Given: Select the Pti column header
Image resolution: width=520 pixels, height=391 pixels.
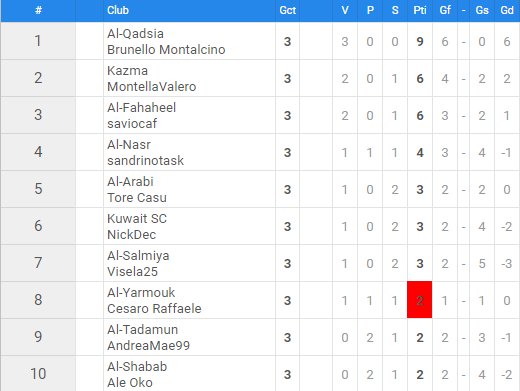Looking at the screenshot, I should [420, 10].
